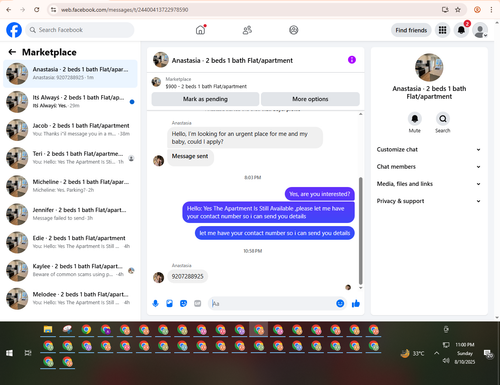Open the Kaylee conversation
Screen dimensions: 500x385
click(70, 270)
